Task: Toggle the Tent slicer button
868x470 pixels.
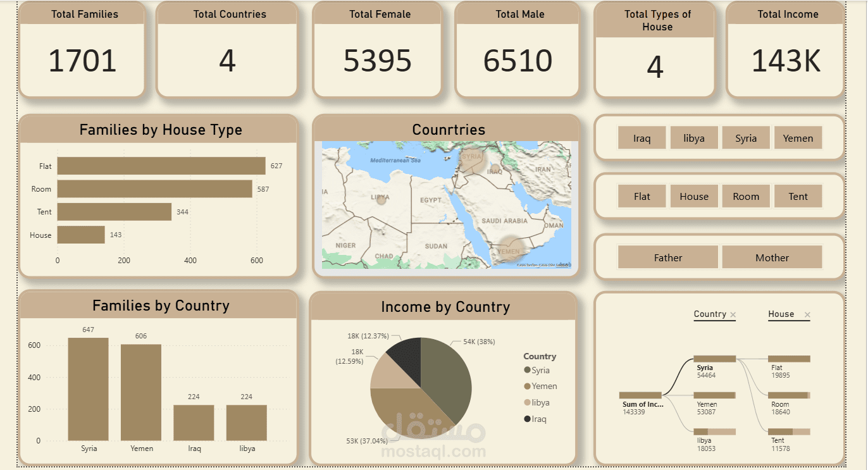Action: [798, 196]
